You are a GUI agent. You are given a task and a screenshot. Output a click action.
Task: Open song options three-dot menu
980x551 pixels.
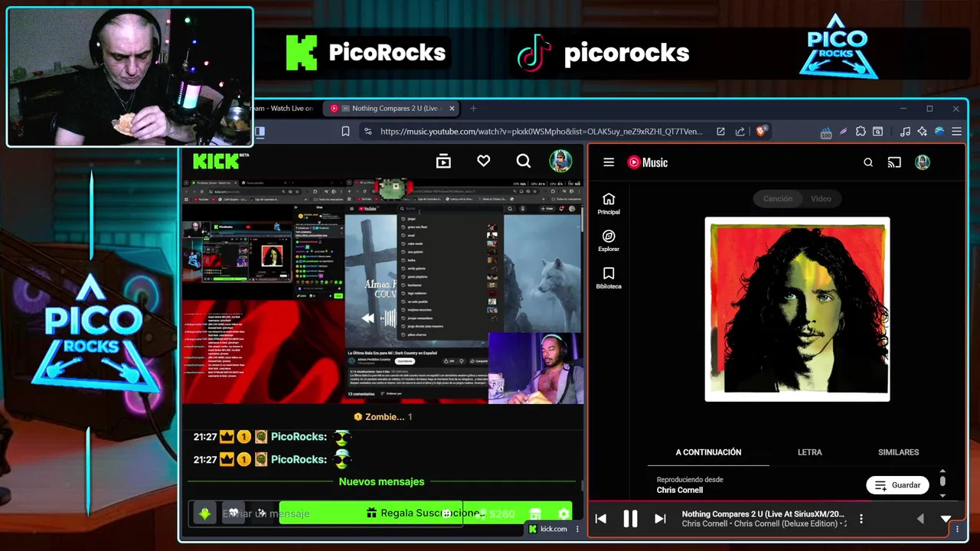pos(861,519)
